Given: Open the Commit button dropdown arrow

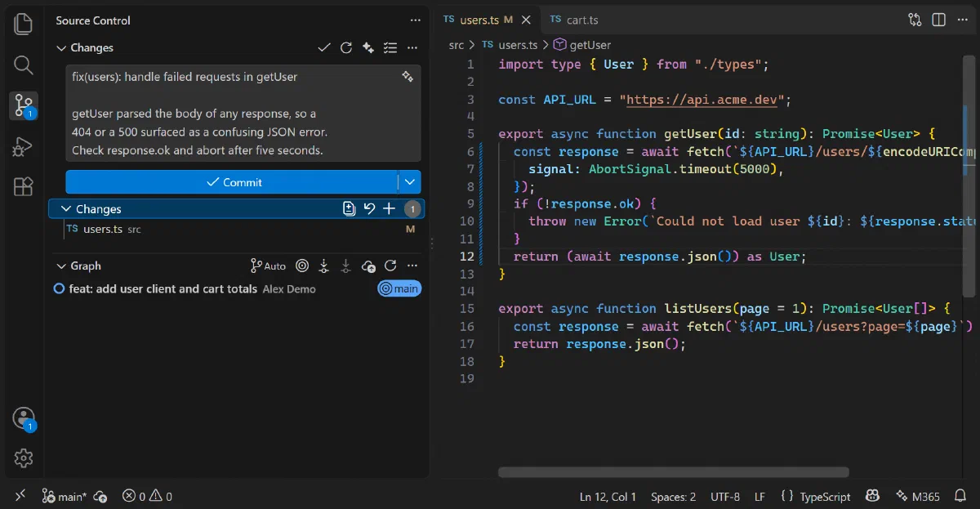Looking at the screenshot, I should (410, 182).
